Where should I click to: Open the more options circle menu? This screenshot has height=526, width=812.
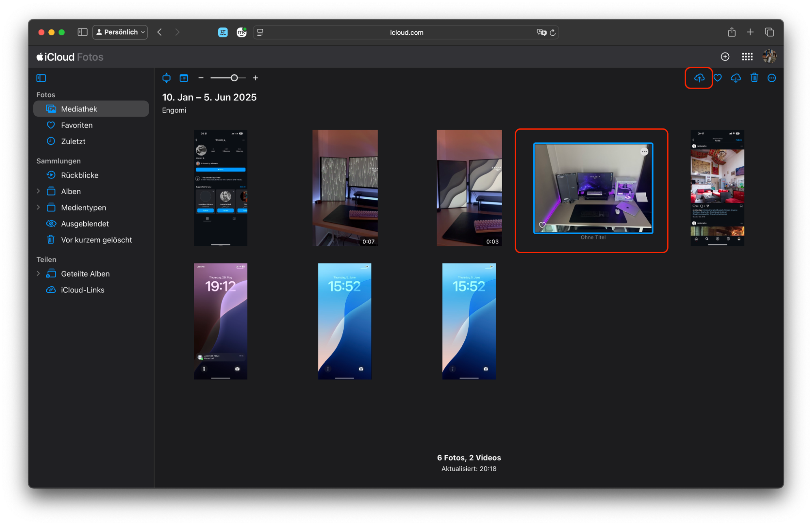[x=771, y=78]
